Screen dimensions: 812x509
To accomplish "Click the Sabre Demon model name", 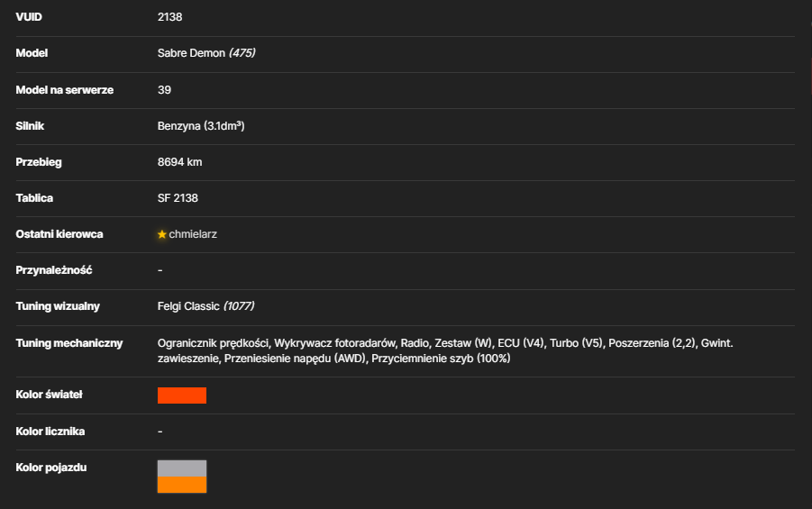I will [x=191, y=53].
